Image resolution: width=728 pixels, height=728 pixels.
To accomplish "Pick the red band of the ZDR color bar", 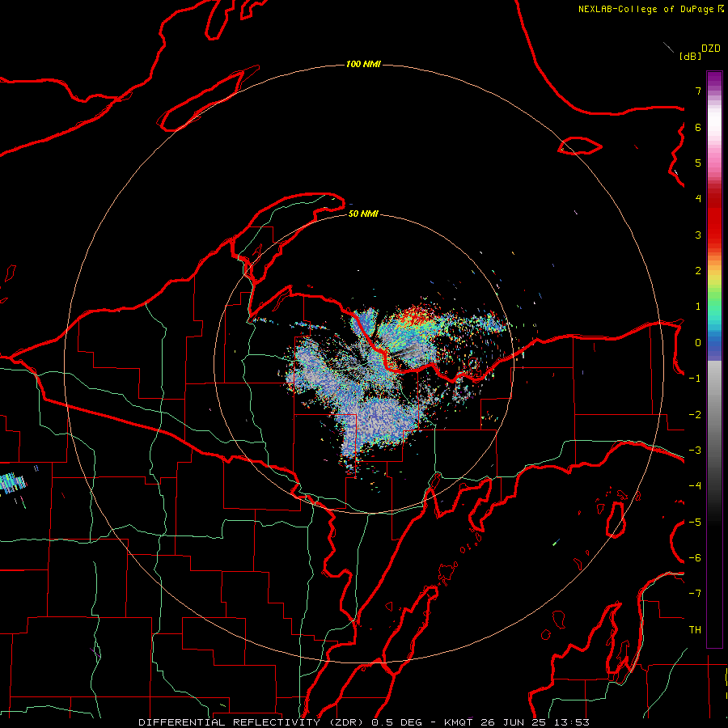I will coord(714,218).
